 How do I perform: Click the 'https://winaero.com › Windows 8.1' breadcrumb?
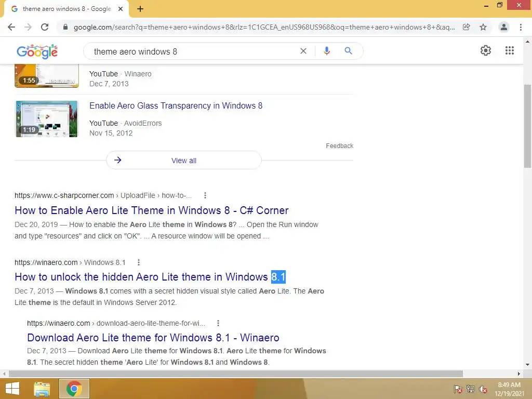coord(70,262)
